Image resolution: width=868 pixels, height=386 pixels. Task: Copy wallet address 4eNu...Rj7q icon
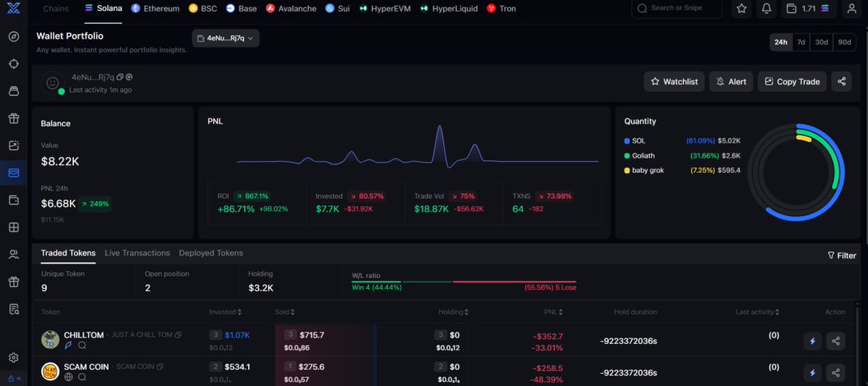click(x=120, y=77)
